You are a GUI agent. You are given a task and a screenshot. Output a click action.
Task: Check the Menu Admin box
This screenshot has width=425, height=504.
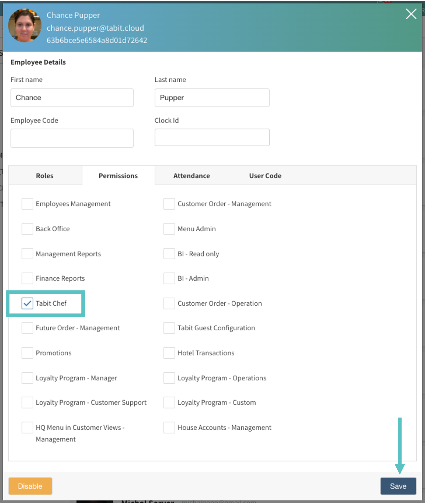(169, 229)
